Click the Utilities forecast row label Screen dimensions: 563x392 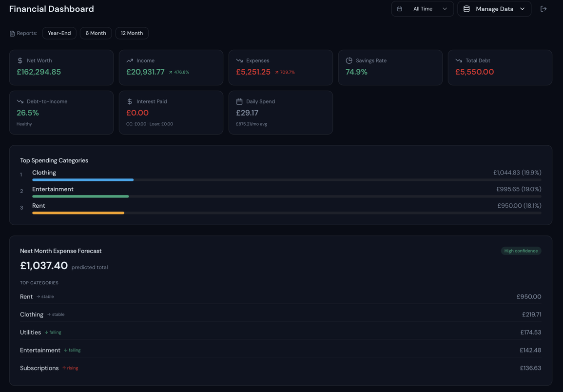pyautogui.click(x=31, y=333)
